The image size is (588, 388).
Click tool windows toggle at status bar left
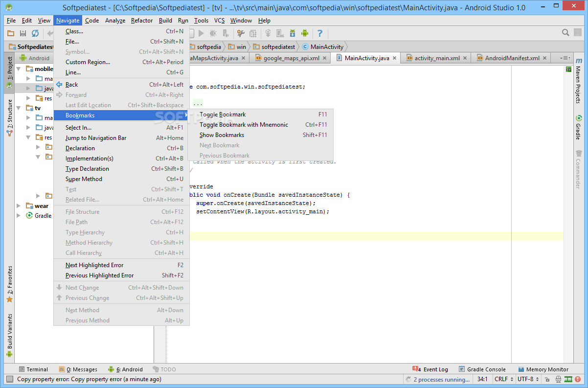point(9,379)
